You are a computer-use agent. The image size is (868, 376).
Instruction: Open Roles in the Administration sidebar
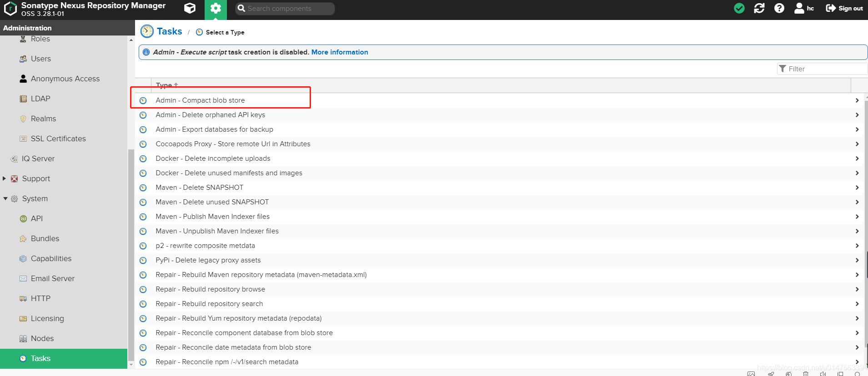40,39
